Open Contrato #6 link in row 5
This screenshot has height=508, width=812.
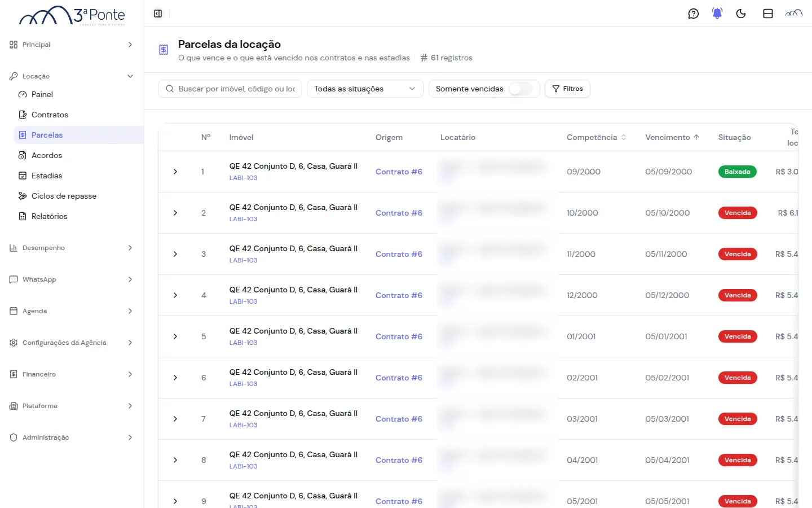click(399, 336)
